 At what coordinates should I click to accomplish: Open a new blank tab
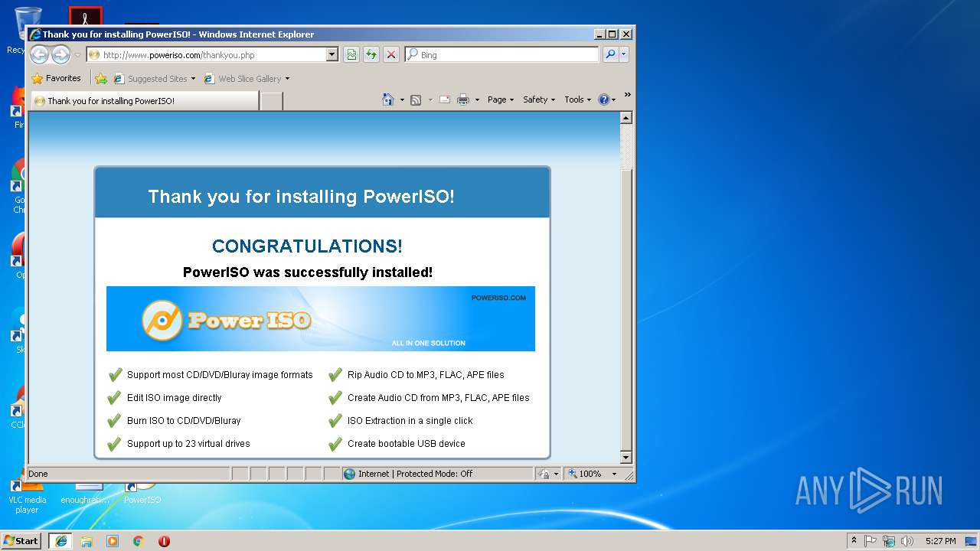271,100
